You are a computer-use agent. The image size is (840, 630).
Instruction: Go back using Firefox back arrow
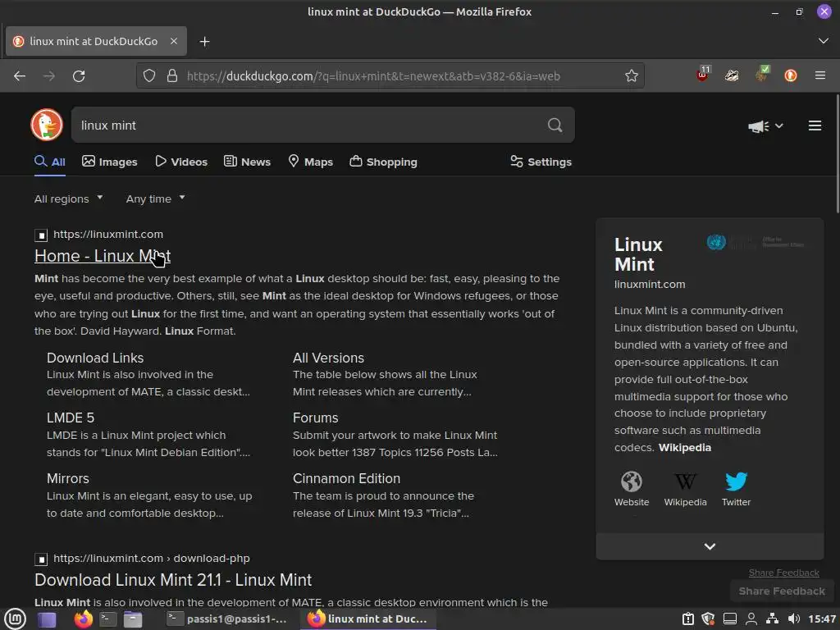coord(20,76)
